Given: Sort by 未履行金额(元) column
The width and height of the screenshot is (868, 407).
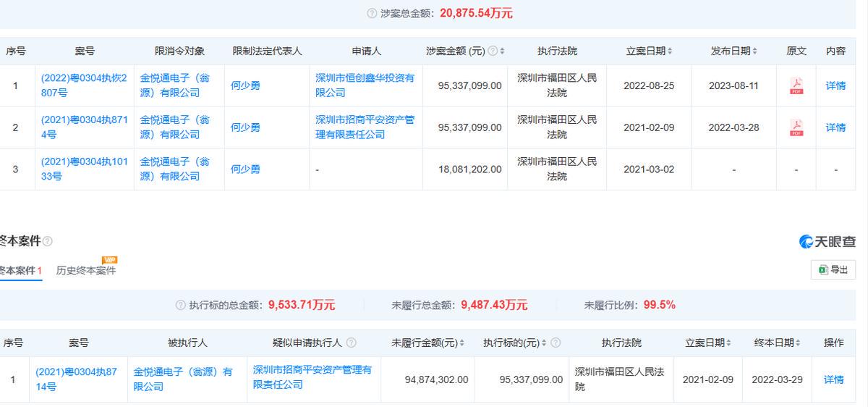Looking at the screenshot, I should [x=462, y=343].
